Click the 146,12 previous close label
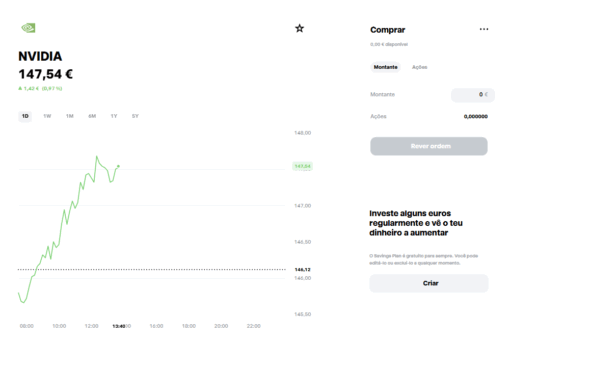 point(303,269)
